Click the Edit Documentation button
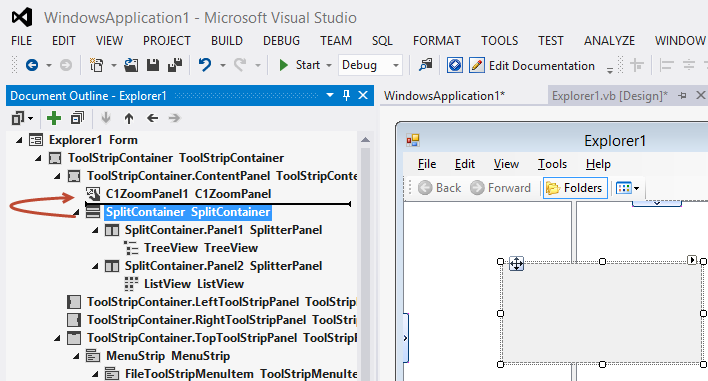This screenshot has width=708, height=381. click(532, 65)
